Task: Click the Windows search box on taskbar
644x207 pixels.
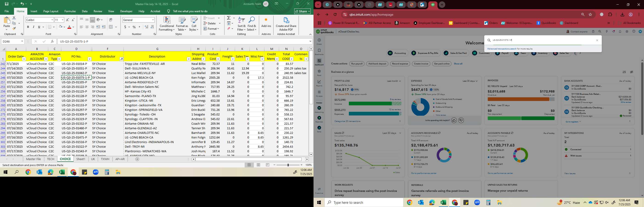Action: [x=364, y=202]
